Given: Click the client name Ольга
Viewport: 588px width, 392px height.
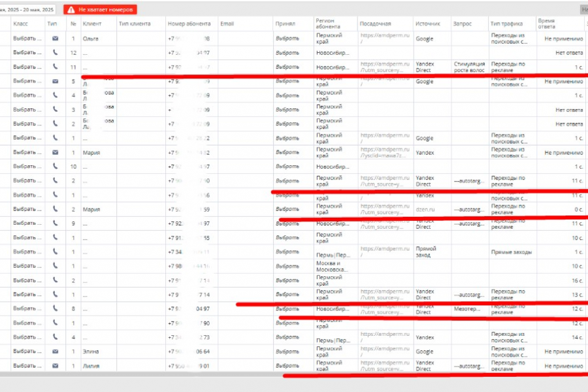Looking at the screenshot, I should click(90, 39).
